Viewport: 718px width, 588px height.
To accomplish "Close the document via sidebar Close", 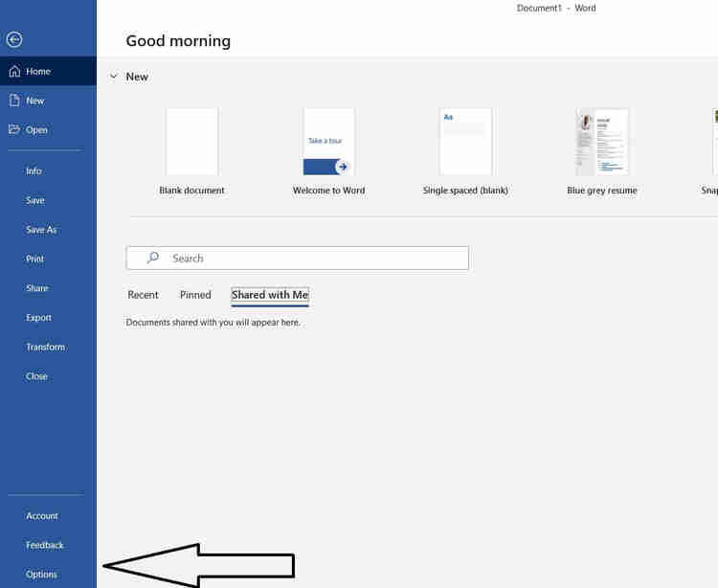I will point(36,376).
